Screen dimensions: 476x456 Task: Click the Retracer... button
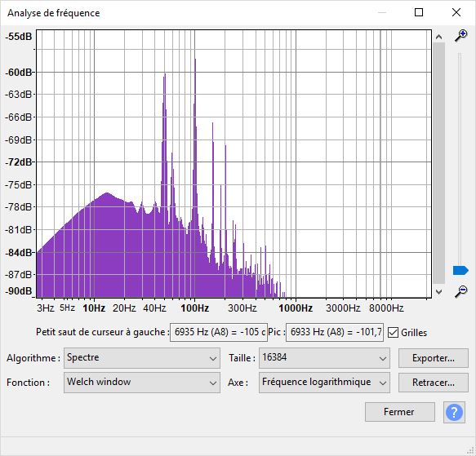[434, 383]
